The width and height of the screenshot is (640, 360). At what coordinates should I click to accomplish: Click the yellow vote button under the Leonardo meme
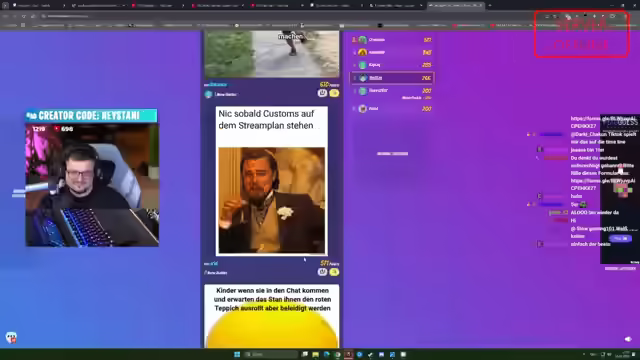(x=334, y=272)
